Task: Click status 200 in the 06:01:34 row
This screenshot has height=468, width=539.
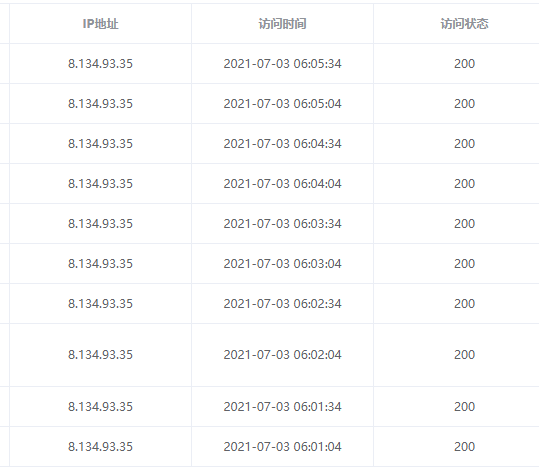Action: click(x=464, y=406)
